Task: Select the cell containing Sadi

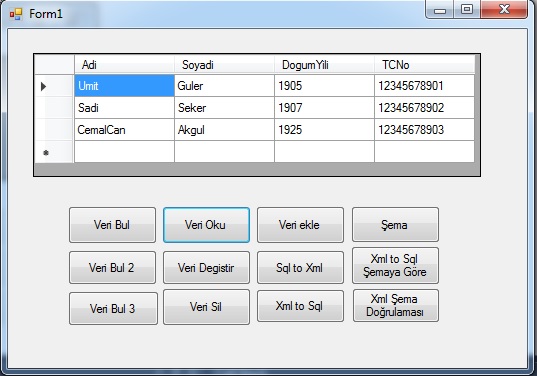Action: coord(124,108)
